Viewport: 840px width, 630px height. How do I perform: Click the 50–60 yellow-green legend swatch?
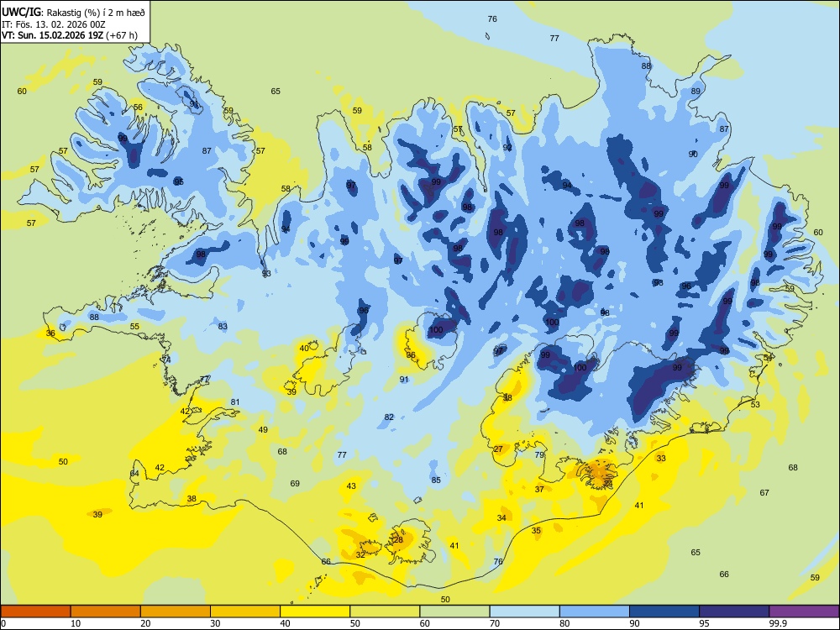click(385, 612)
